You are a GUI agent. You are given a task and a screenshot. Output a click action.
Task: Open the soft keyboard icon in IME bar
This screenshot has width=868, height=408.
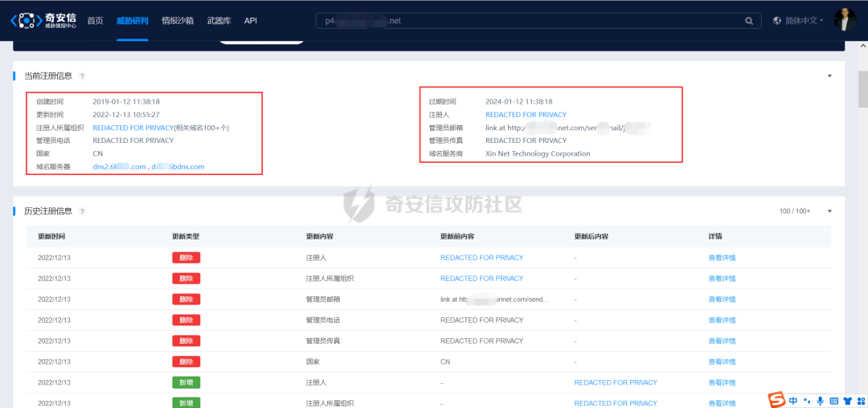pyautogui.click(x=833, y=400)
